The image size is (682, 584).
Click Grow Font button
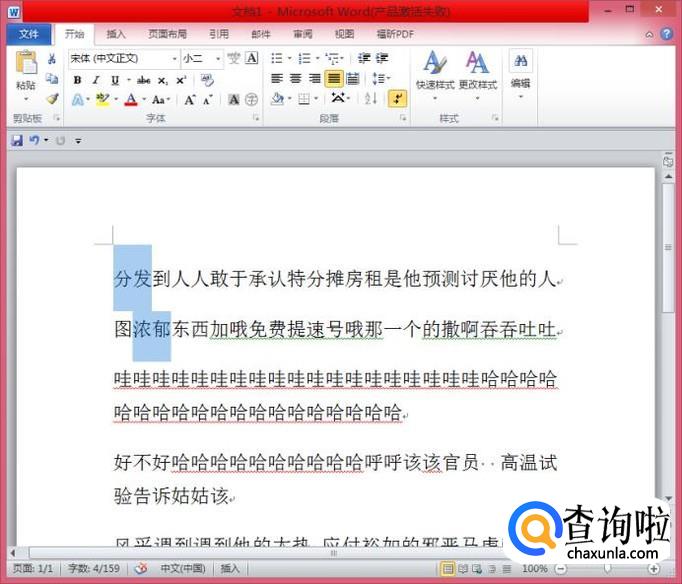click(190, 100)
